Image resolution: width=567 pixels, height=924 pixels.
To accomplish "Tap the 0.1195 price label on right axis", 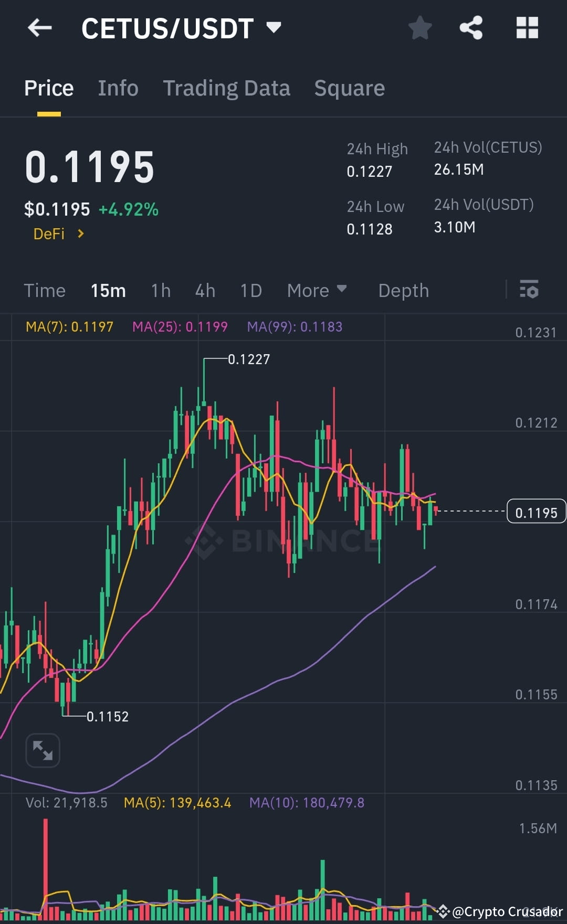I will (x=536, y=512).
